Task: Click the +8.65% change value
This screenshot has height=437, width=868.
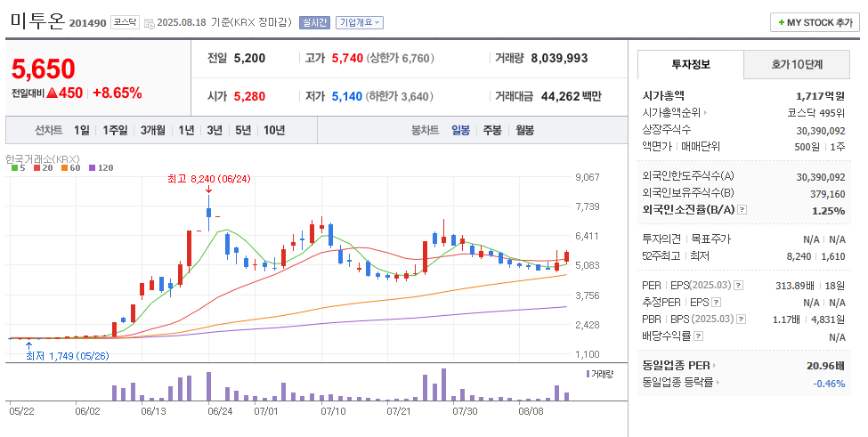Action: (118, 93)
